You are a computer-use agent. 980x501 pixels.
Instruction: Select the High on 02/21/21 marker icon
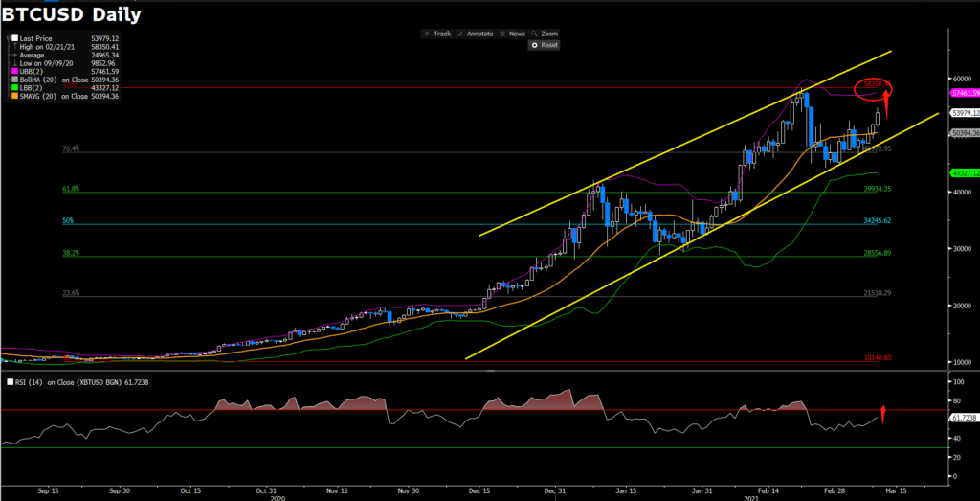click(x=14, y=47)
